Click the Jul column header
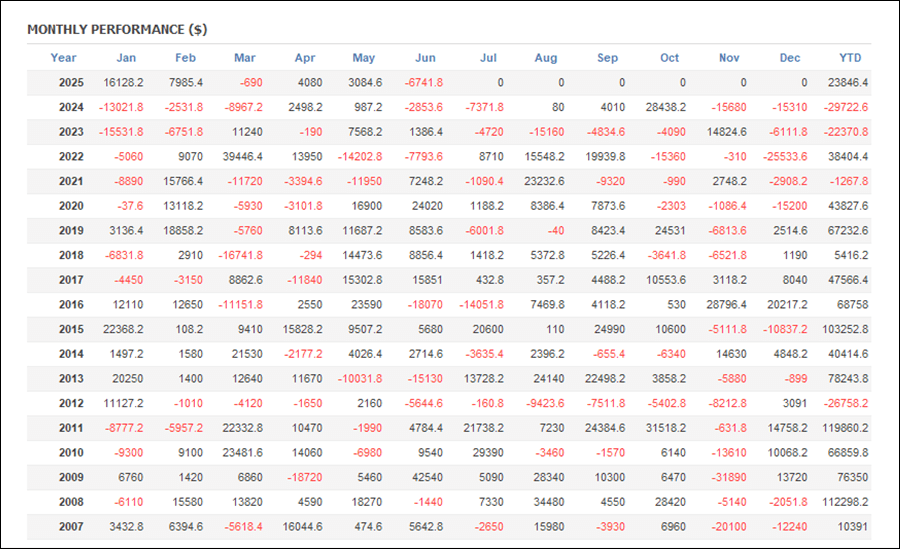 pyautogui.click(x=488, y=57)
